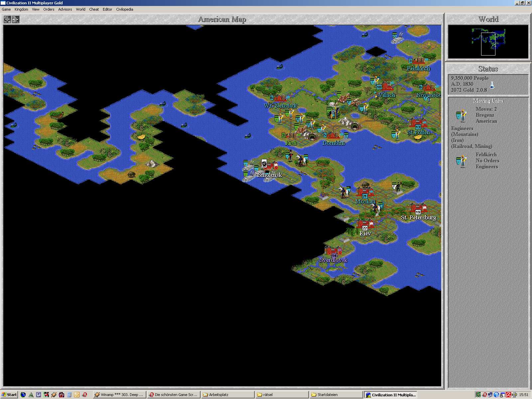Click the 'A.D. 1830' date text
This screenshot has width=532, height=399.
tap(462, 84)
